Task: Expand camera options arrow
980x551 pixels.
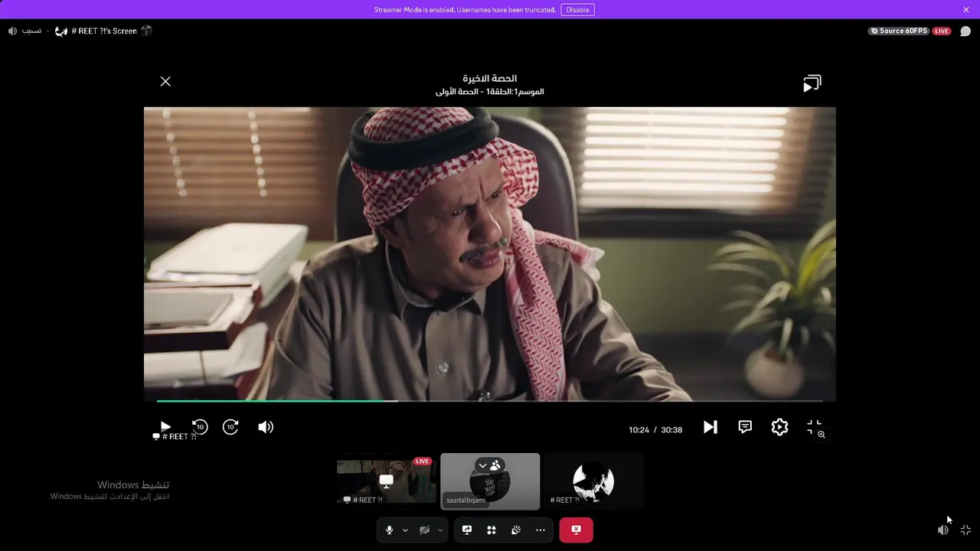Action: point(440,530)
